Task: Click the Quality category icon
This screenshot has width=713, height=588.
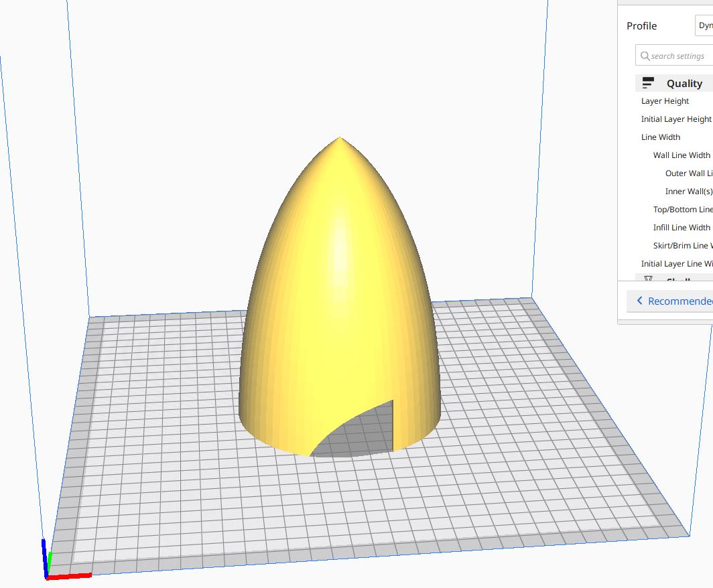Action: 648,83
